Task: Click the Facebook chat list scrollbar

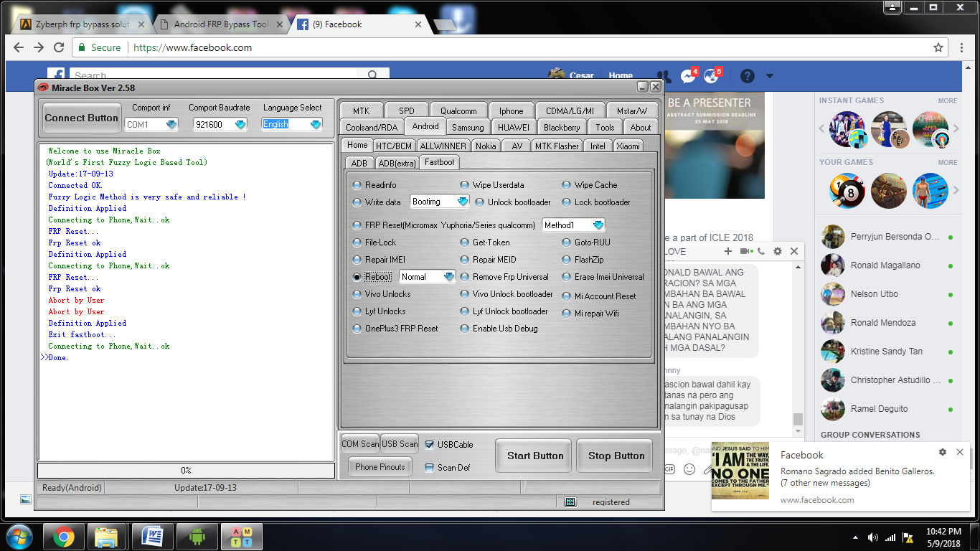Action: (798, 420)
